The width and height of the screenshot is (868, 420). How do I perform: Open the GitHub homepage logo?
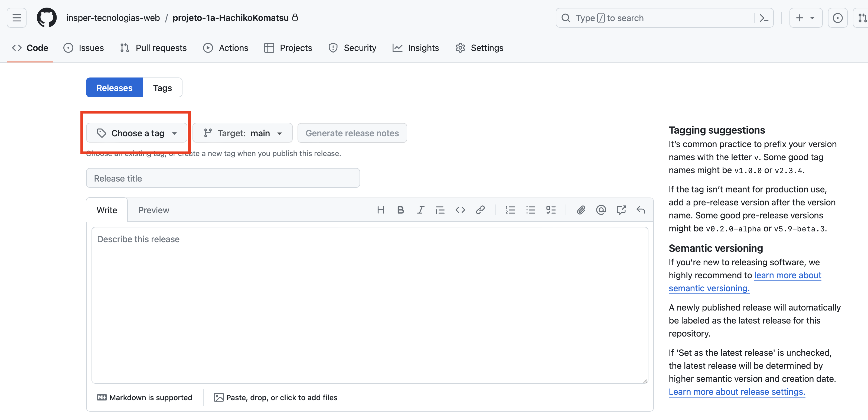[x=47, y=18]
